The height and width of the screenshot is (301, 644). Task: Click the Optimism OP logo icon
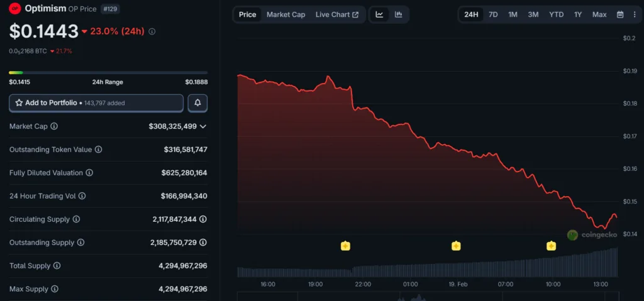[15, 8]
